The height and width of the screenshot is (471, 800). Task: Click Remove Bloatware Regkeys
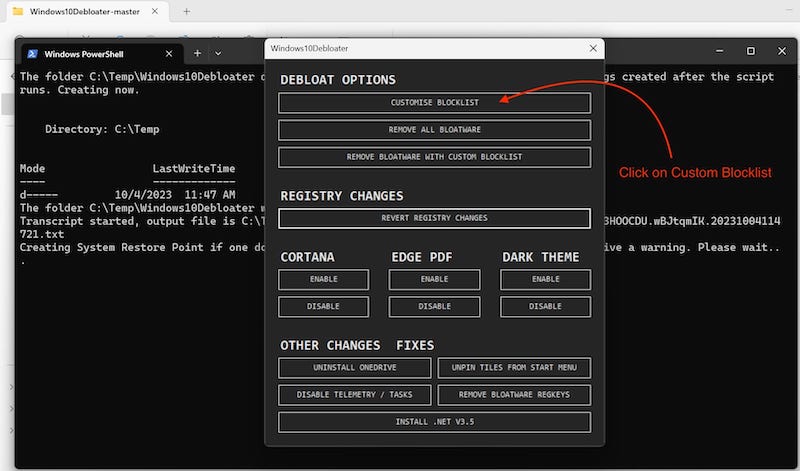(514, 395)
